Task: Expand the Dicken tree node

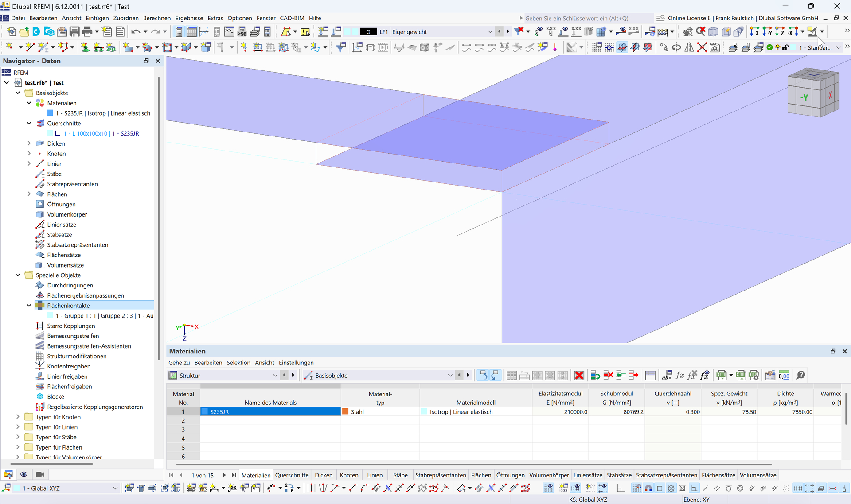Action: (29, 143)
